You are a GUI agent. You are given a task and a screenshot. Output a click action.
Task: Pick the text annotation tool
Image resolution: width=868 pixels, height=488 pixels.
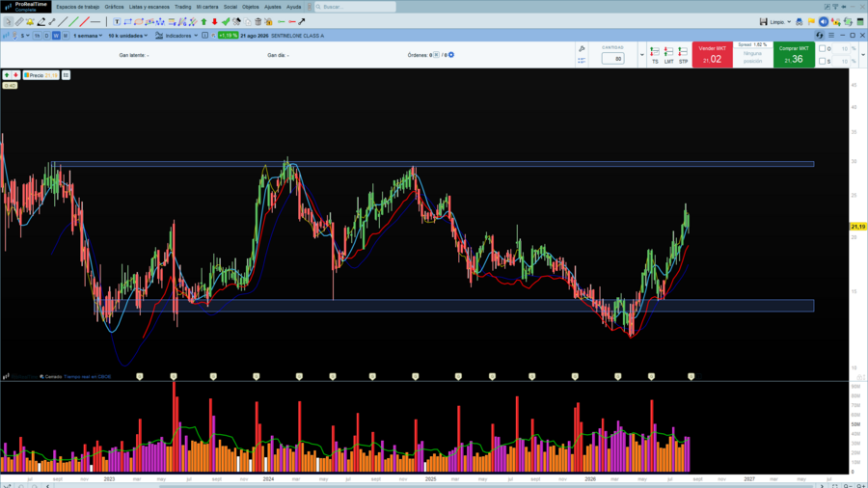click(x=117, y=21)
